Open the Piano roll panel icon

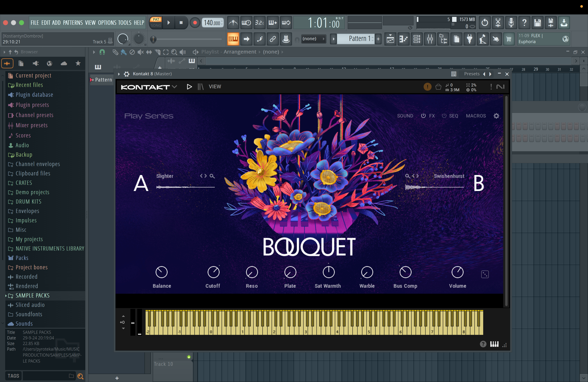point(403,39)
